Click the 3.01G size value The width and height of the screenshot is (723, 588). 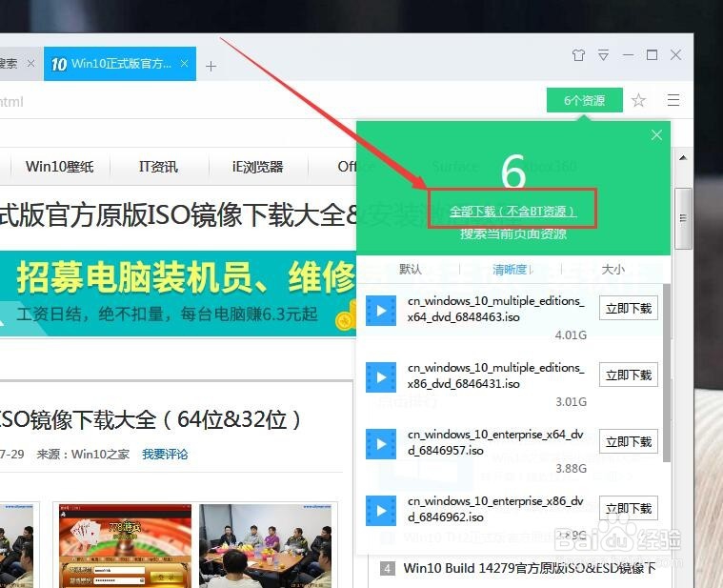(571, 401)
